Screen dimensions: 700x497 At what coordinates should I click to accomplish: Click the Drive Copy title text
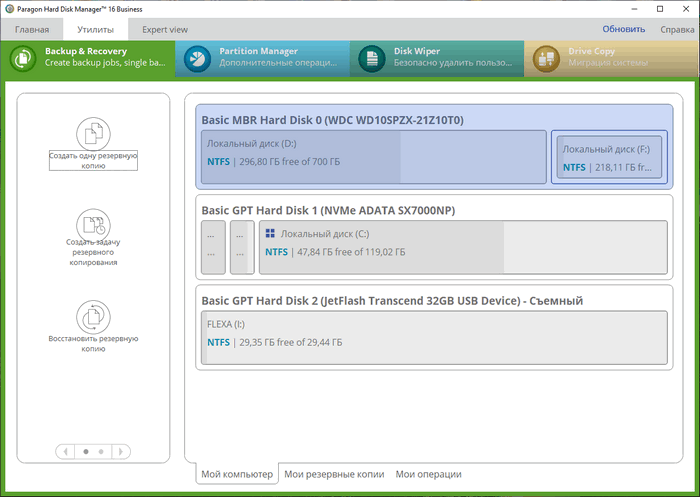(x=592, y=51)
